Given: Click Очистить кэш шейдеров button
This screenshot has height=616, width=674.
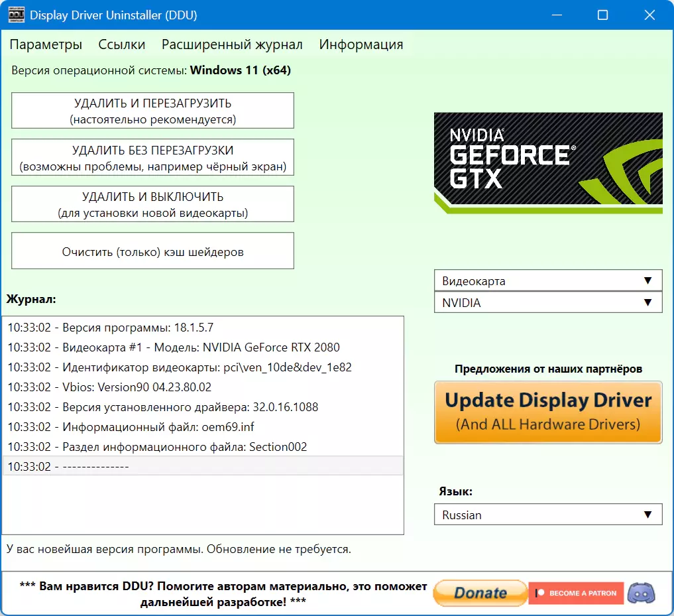Looking at the screenshot, I should pyautogui.click(x=152, y=251).
